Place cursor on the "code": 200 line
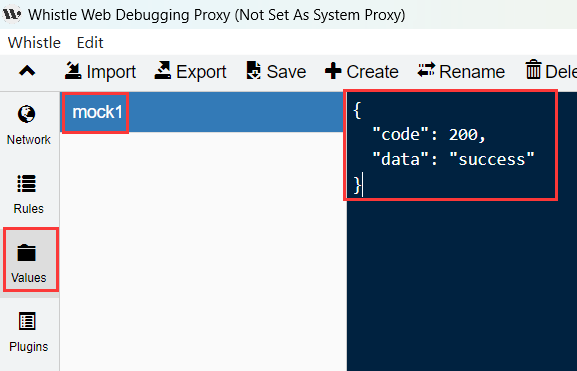This screenshot has width=577, height=371. pos(429,134)
